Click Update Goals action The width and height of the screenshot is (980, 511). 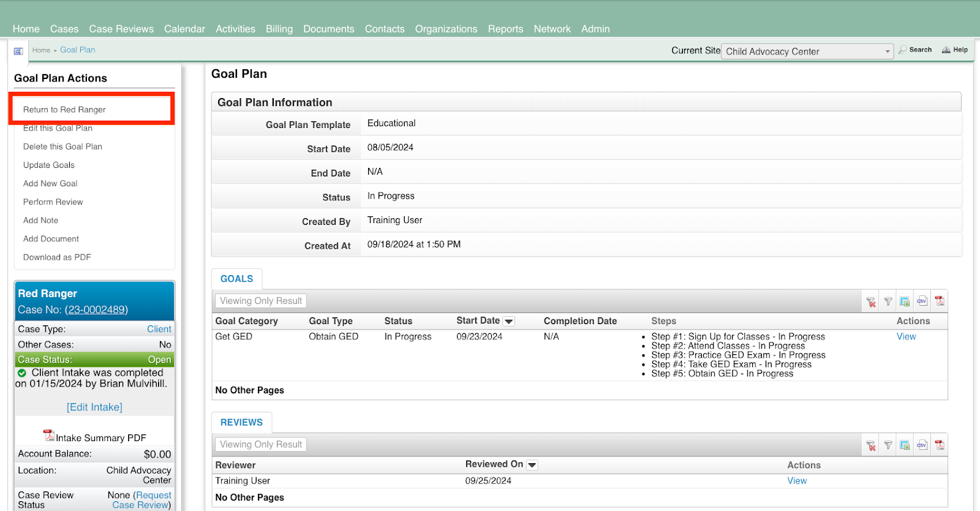pyautogui.click(x=49, y=165)
